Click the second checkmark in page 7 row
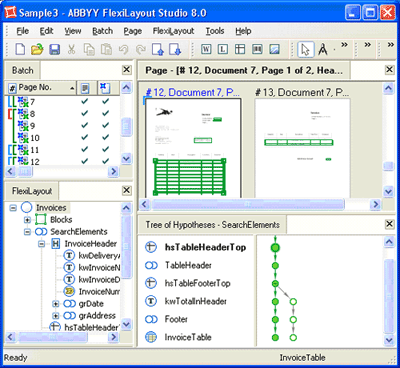Image resolution: width=400 pixels, height=368 pixels. coord(106,101)
